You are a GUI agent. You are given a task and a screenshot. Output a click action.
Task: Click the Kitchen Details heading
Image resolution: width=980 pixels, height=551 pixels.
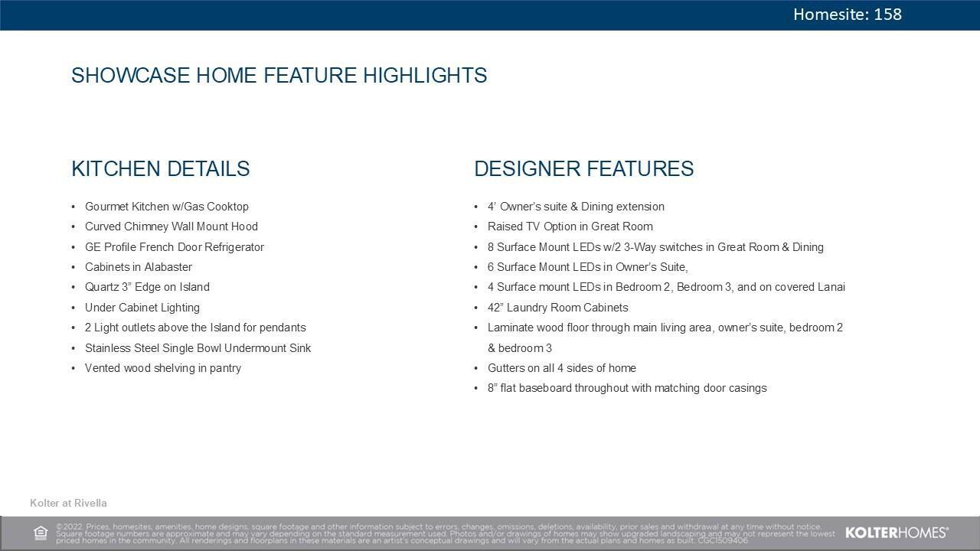tap(160, 169)
